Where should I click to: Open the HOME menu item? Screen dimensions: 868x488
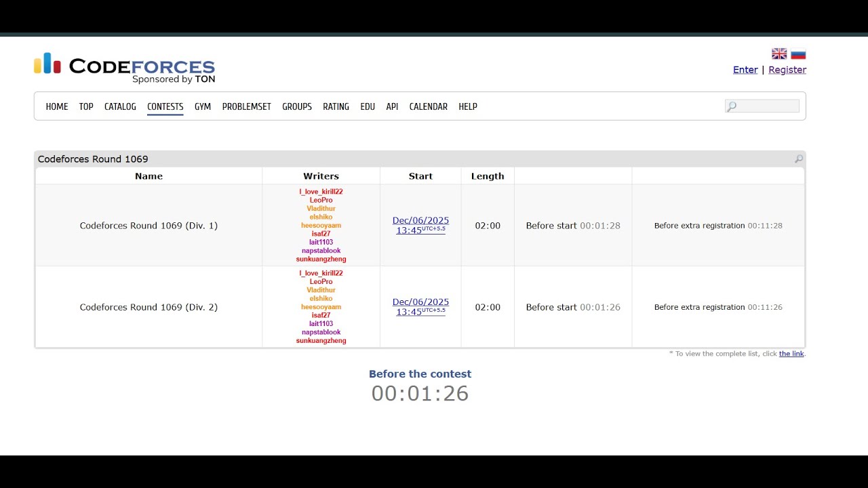point(57,106)
